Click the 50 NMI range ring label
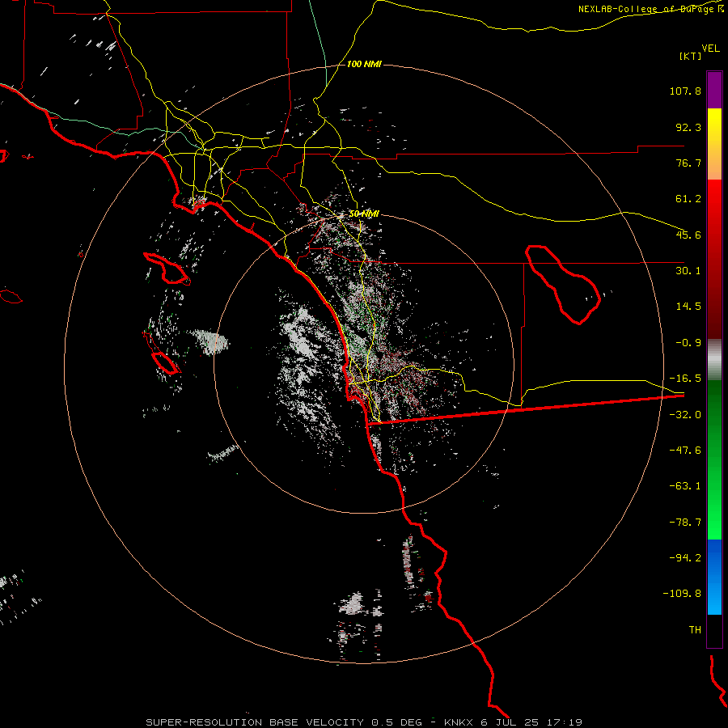Screen dimensions: 728x728 pos(364,214)
